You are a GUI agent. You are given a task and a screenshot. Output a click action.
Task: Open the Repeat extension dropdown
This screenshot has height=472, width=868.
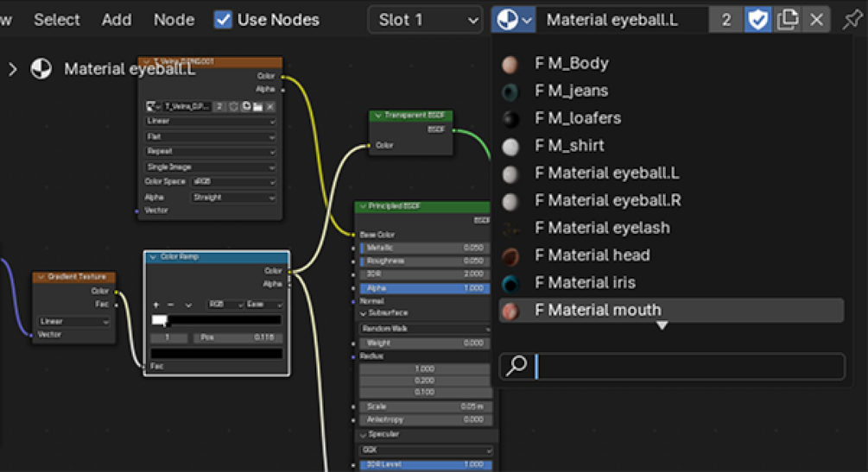[x=210, y=152]
